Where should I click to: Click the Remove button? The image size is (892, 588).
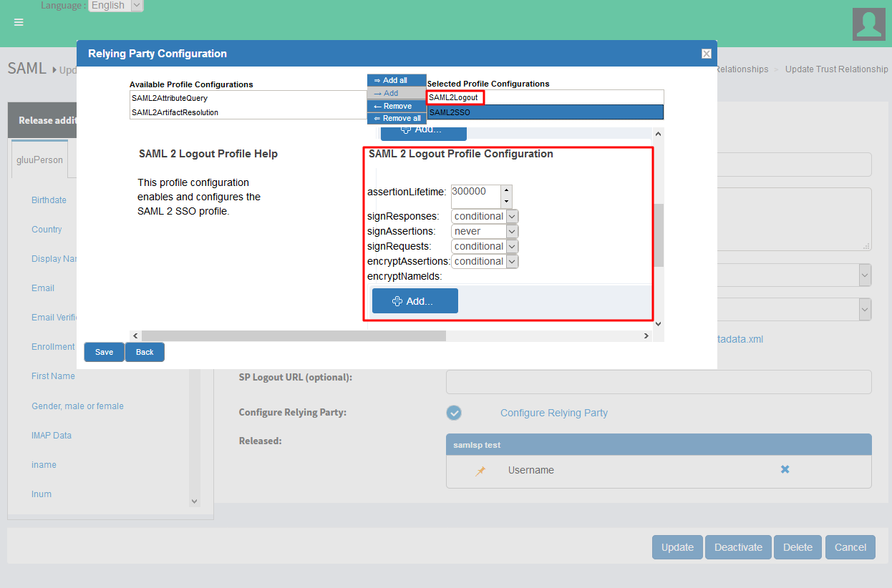point(397,106)
